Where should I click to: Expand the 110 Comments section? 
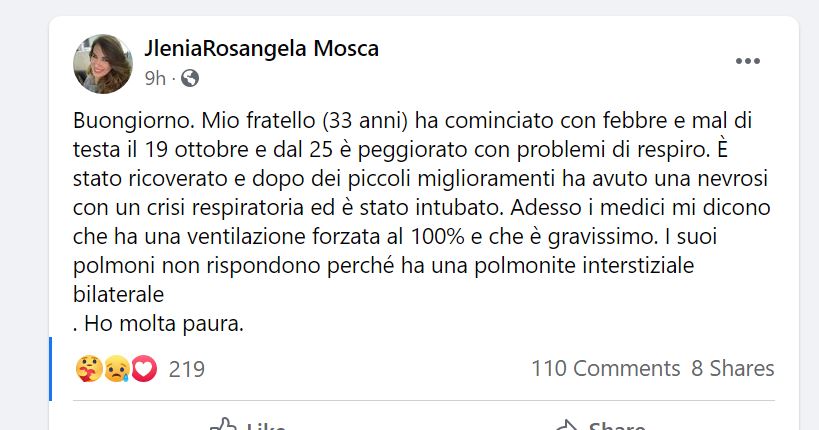(x=606, y=368)
